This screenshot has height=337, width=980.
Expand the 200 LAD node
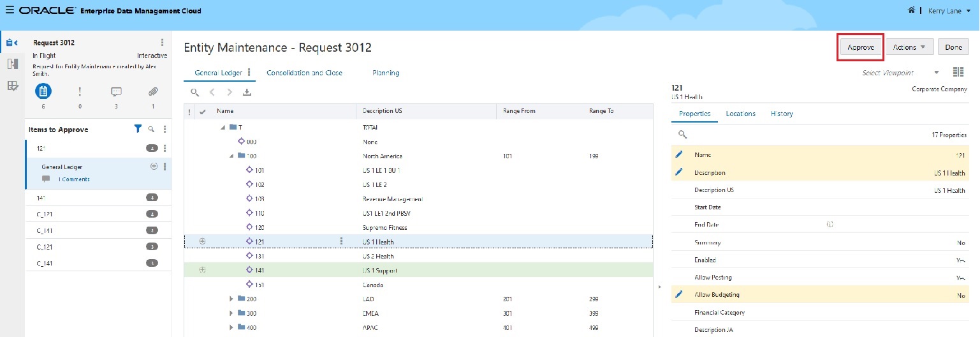click(231, 299)
